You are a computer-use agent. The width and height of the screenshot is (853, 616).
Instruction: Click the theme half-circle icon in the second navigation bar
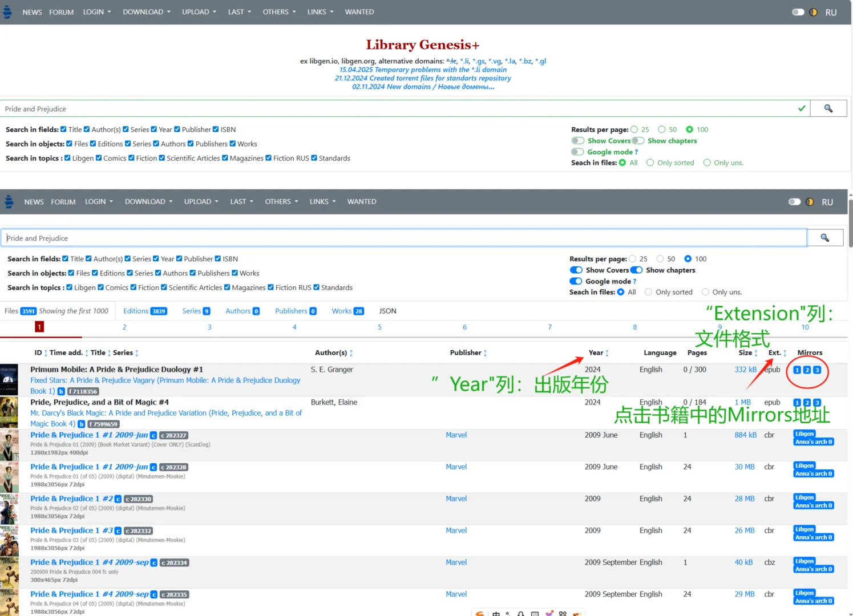click(x=810, y=202)
